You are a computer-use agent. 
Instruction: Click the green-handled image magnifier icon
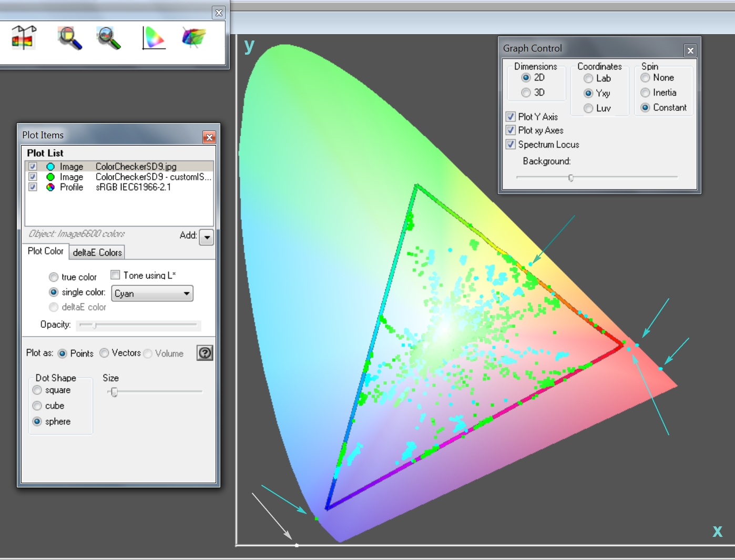tap(108, 38)
